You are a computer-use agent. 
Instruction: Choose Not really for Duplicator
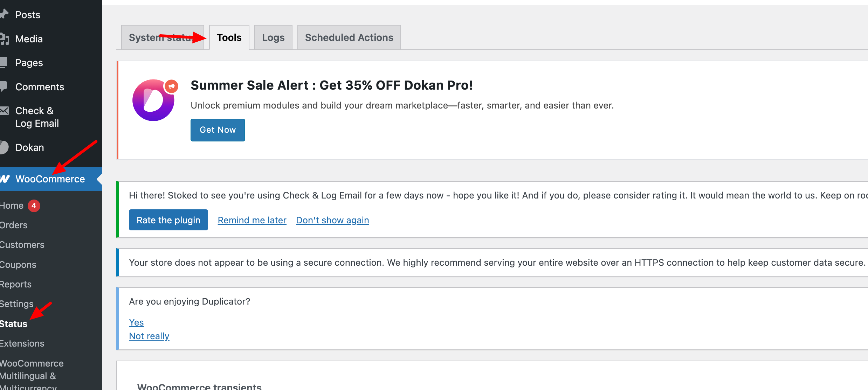point(149,336)
